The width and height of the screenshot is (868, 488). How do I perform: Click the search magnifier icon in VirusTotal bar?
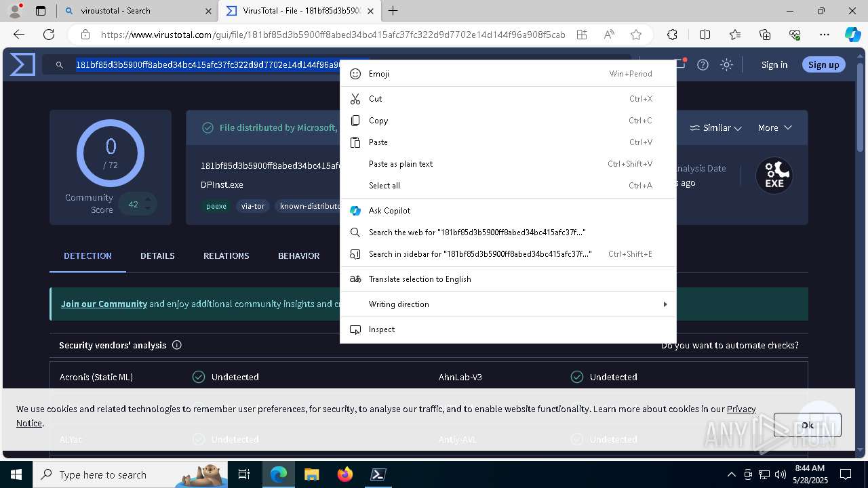click(60, 65)
